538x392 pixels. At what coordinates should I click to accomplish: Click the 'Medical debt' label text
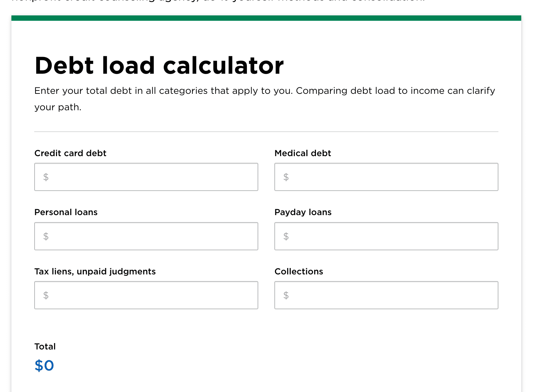click(303, 153)
